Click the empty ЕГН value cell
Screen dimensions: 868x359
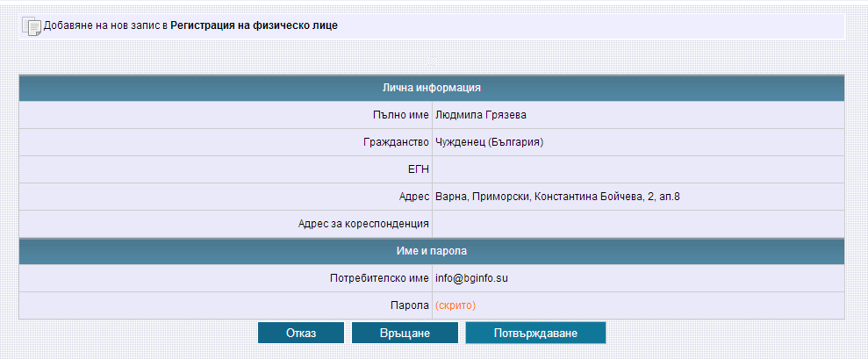coord(638,169)
